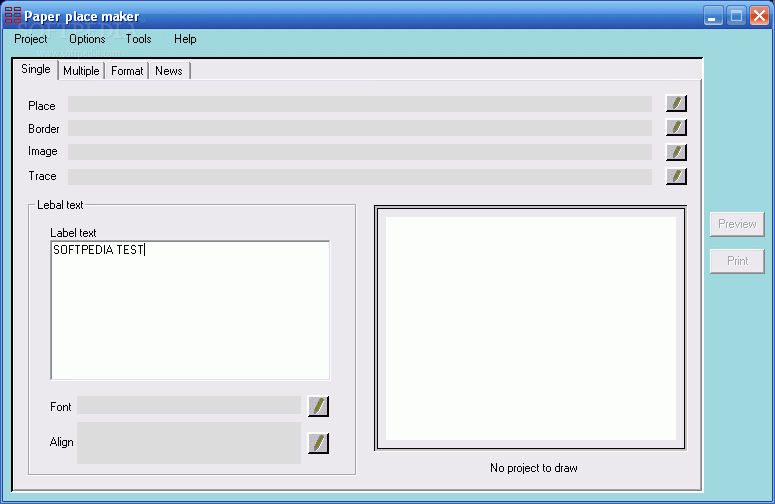
Task: Click the Border value field
Action: (x=360, y=128)
